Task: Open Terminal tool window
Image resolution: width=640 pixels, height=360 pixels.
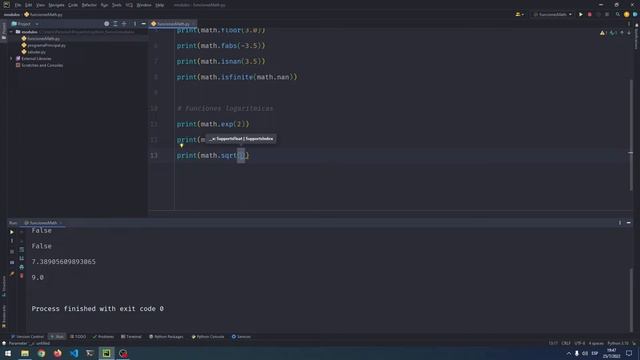Action: click(x=131, y=337)
